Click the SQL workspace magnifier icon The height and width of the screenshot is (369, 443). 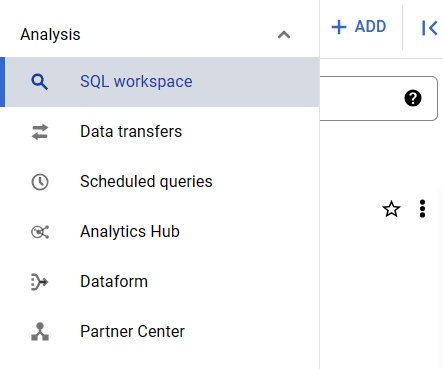pyautogui.click(x=40, y=82)
